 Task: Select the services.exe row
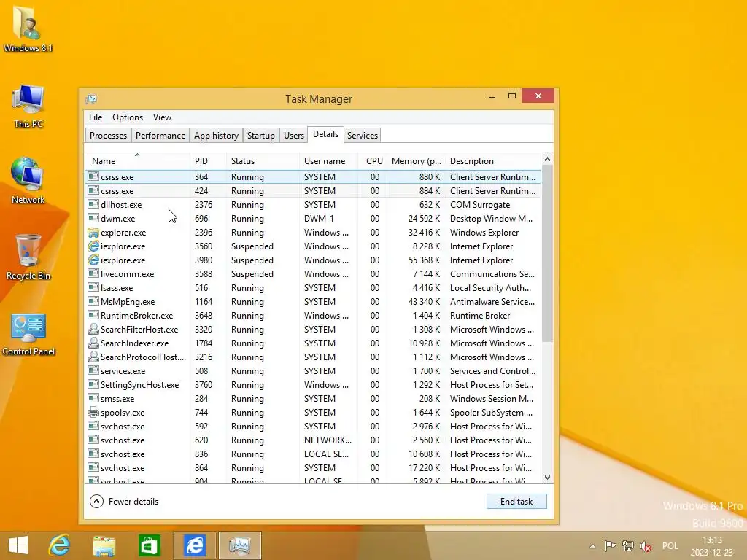coord(313,371)
